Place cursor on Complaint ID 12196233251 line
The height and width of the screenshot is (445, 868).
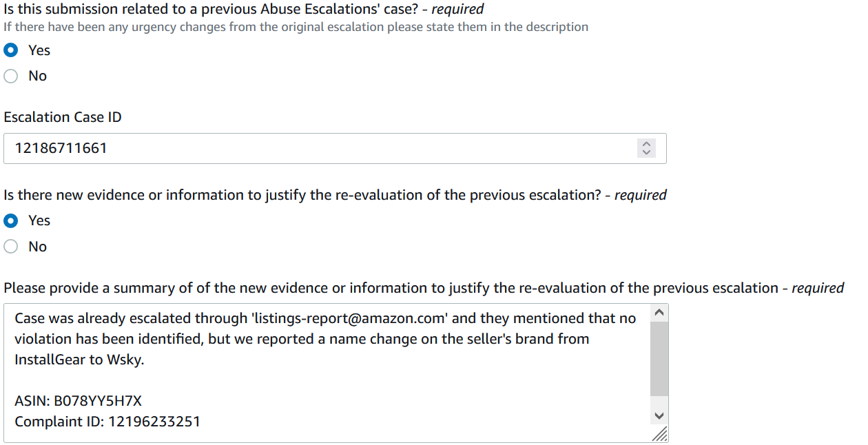pyautogui.click(x=107, y=421)
